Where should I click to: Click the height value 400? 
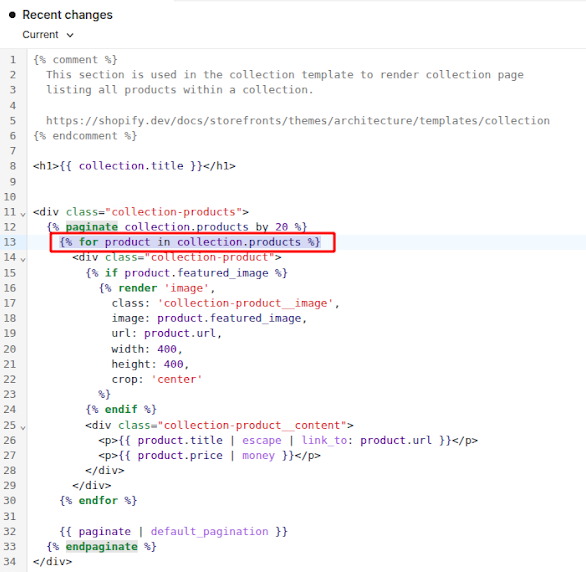tap(173, 364)
